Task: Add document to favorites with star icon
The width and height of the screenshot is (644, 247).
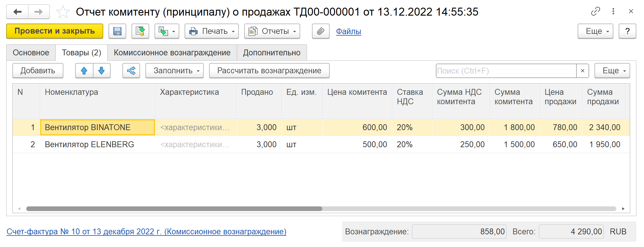Action: coord(63,12)
